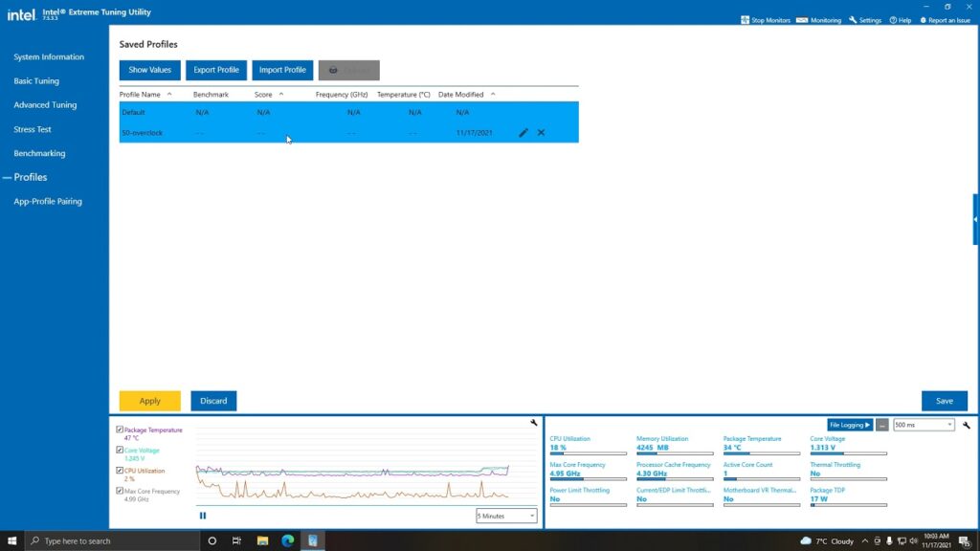Image resolution: width=980 pixels, height=551 pixels.
Task: Click the Import Profile button
Action: (282, 70)
